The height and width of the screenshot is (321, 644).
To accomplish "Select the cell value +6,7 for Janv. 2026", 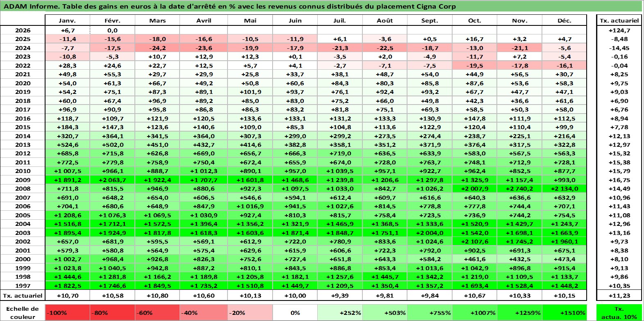I will coord(67,30).
